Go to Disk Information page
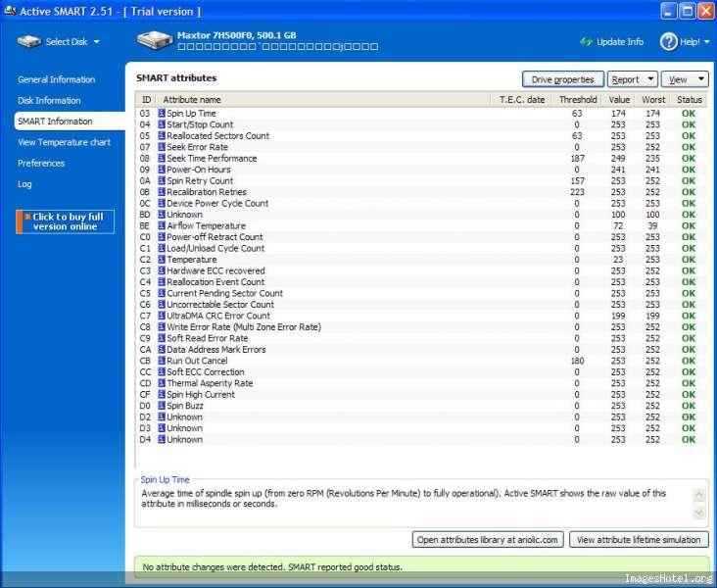Viewport: 717px width, 588px height. [49, 100]
